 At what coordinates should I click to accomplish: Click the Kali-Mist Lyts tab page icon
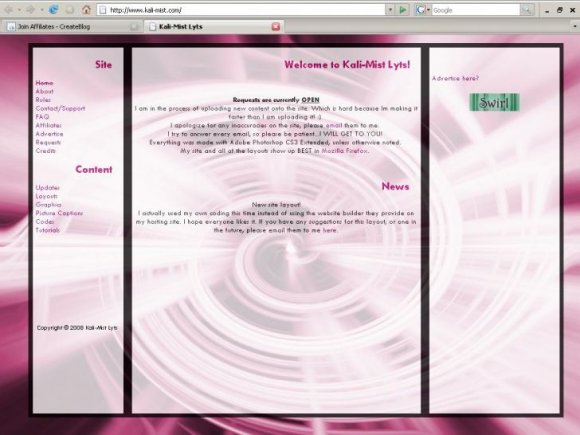pyautogui.click(x=153, y=27)
